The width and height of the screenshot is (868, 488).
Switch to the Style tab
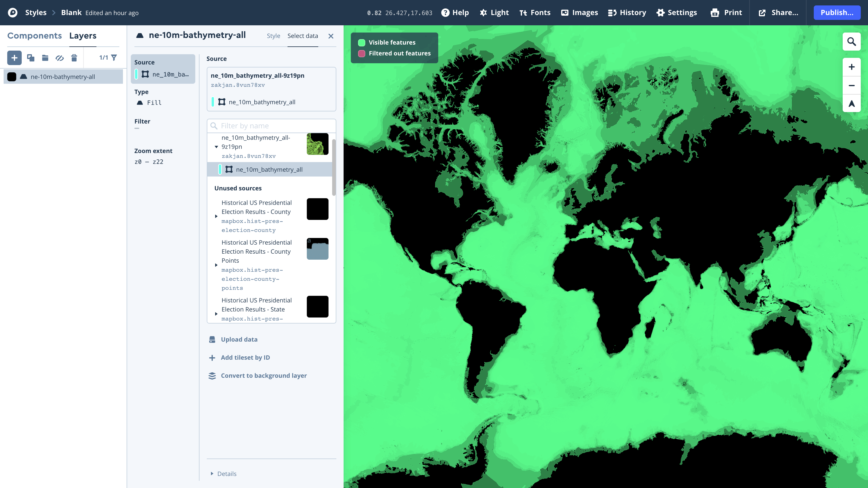pos(273,36)
